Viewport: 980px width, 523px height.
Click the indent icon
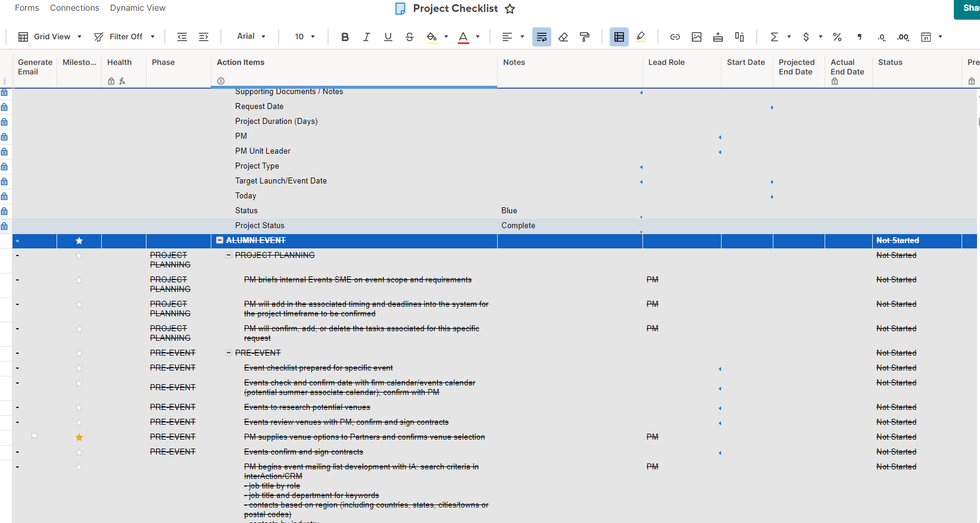pyautogui.click(x=204, y=37)
